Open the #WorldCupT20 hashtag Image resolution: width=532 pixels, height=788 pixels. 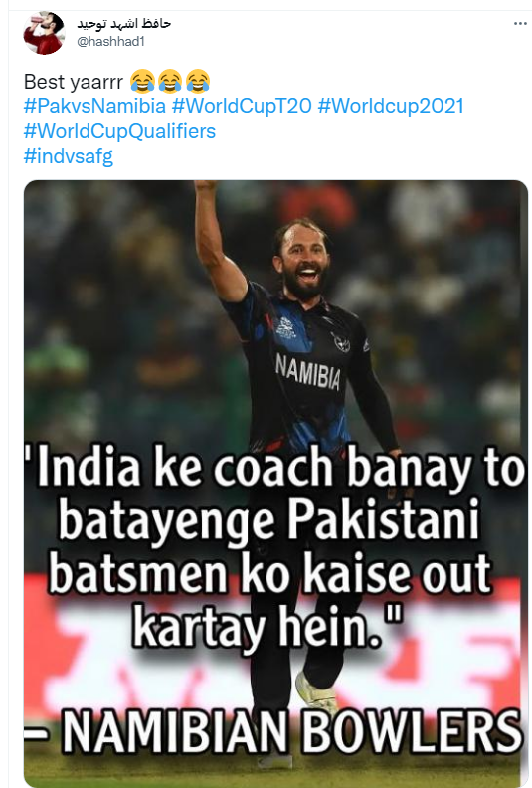242,106
